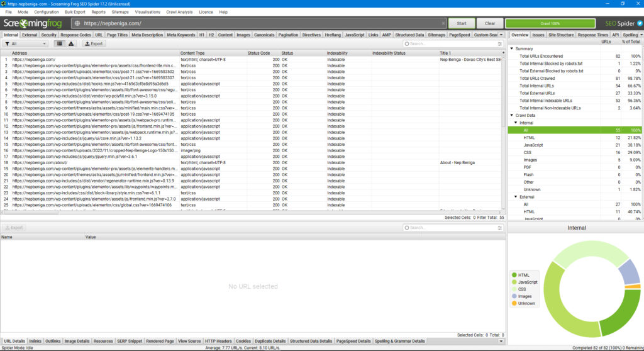Open bottom tabs overflow dropdown arrow

coord(501,341)
